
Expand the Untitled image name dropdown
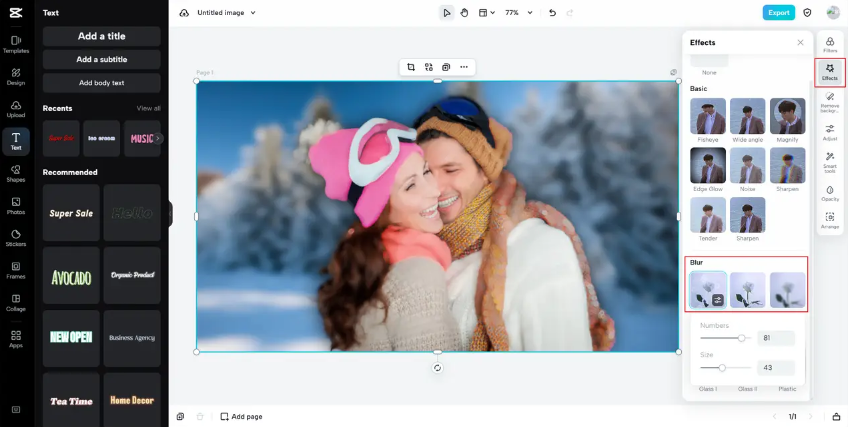[x=253, y=13]
